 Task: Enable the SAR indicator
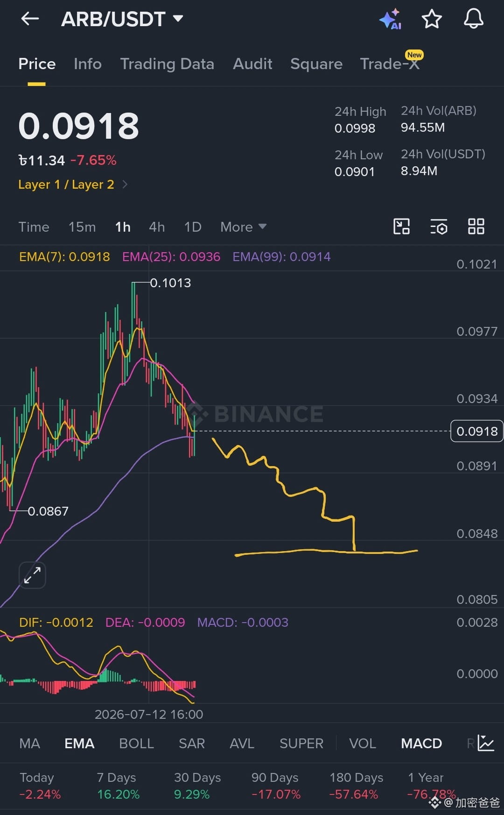click(192, 743)
